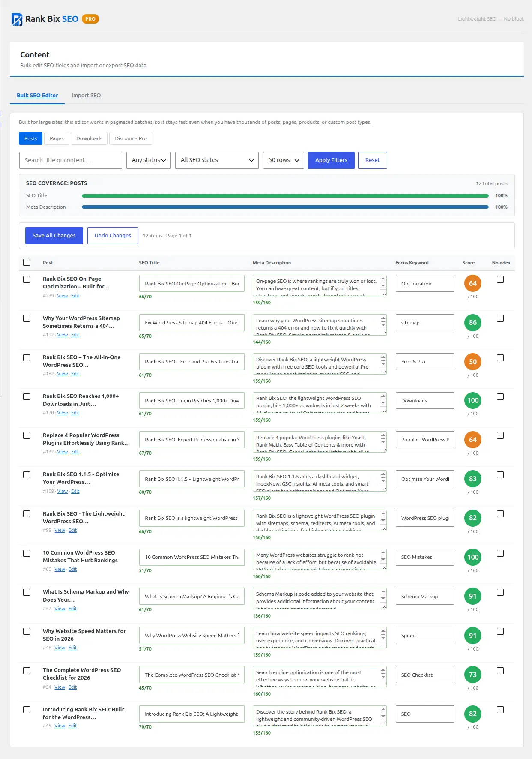Viewport: 532px width, 759px height.
Task: Click the Rank Bix SEO logo icon
Action: [17, 19]
